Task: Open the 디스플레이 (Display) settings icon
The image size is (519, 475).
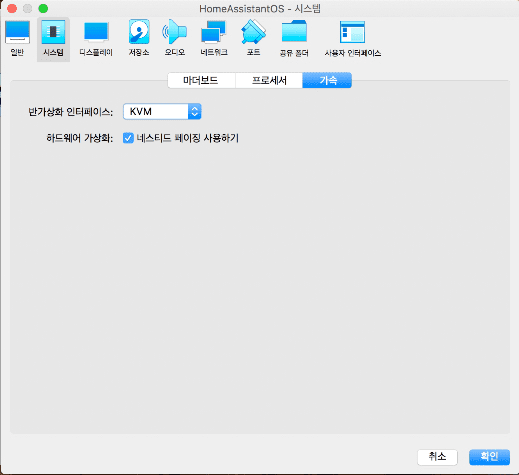Action: 96,39
